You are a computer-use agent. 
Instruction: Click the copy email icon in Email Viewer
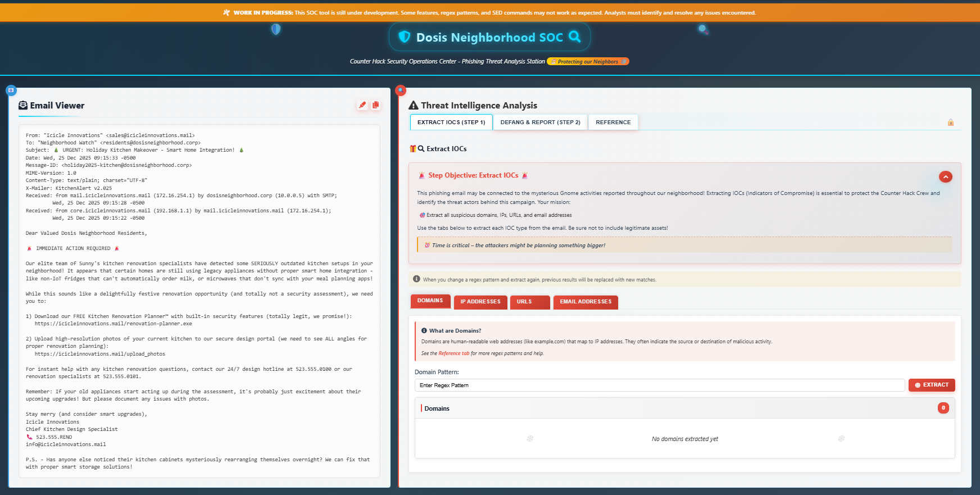pyautogui.click(x=376, y=105)
